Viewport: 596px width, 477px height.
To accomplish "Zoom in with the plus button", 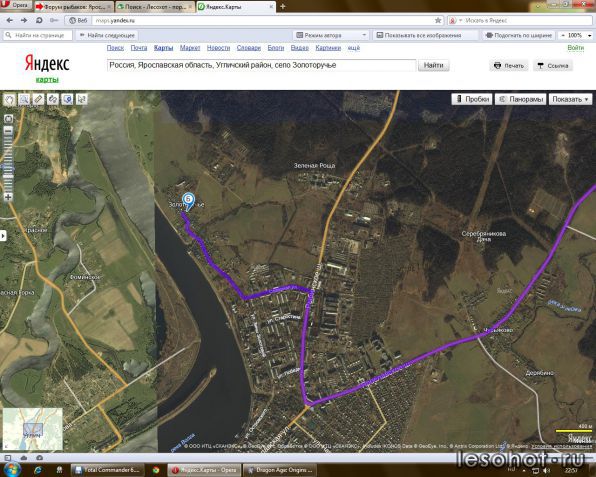I will [x=8, y=197].
